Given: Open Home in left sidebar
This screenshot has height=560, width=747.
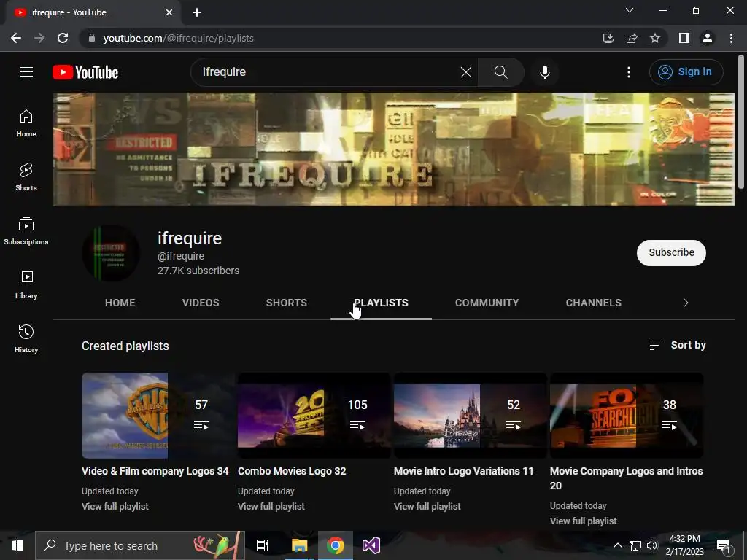Looking at the screenshot, I should click(x=26, y=123).
